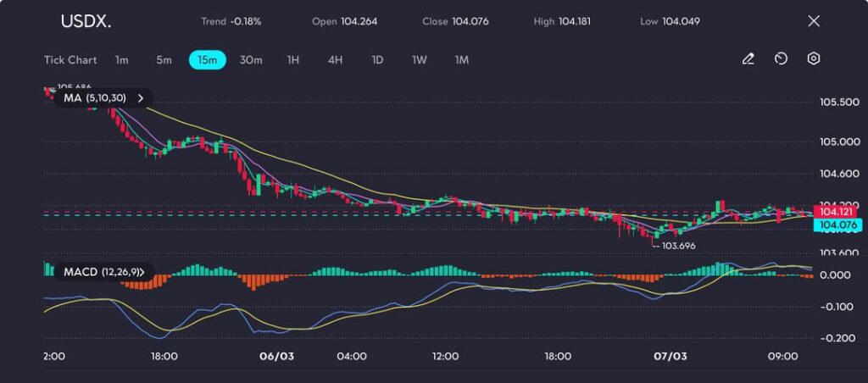Click the 103.696 low price marker
This screenshot has width=868, height=383.
pos(678,246)
